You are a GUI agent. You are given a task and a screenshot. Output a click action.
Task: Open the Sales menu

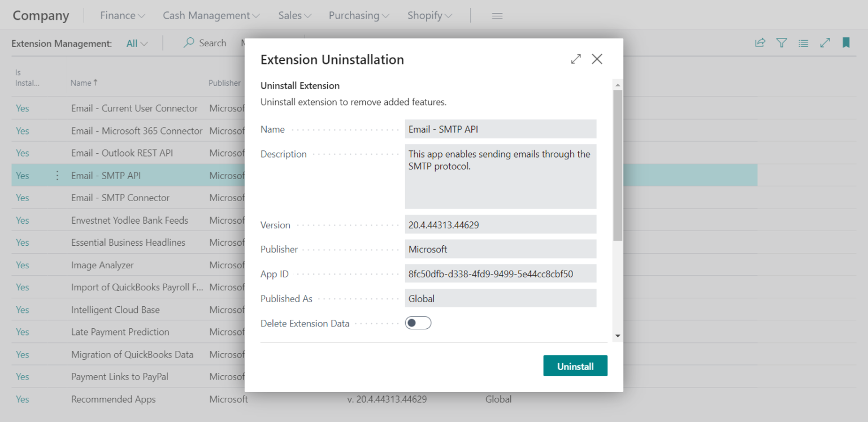pos(295,15)
